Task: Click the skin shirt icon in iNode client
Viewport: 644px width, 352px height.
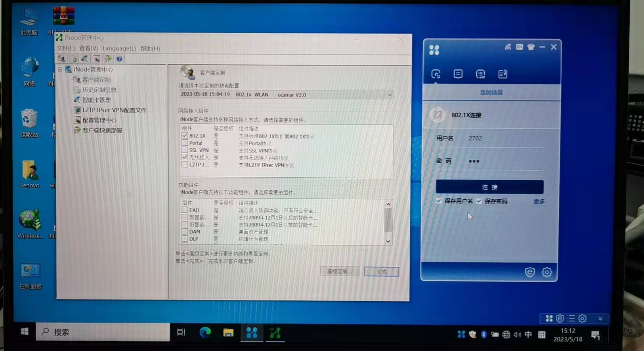Action: pyautogui.click(x=531, y=47)
